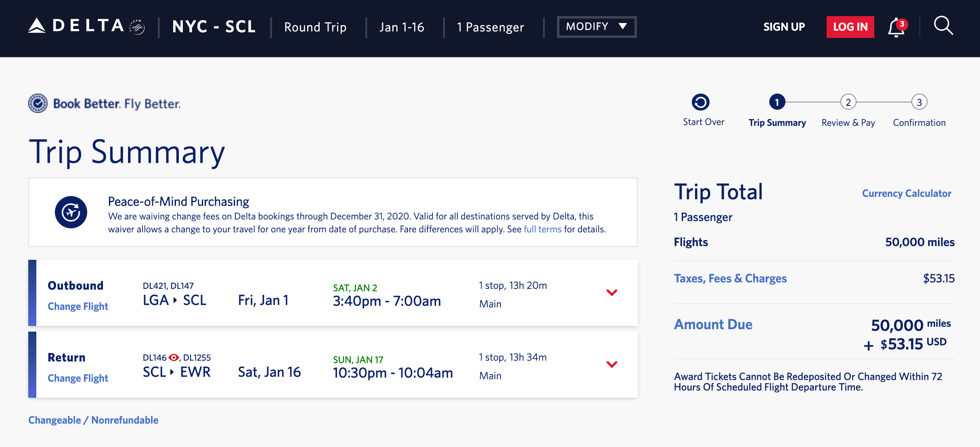Select step 3 Confirmation circle
The height and width of the screenshot is (447, 980).
919,102
